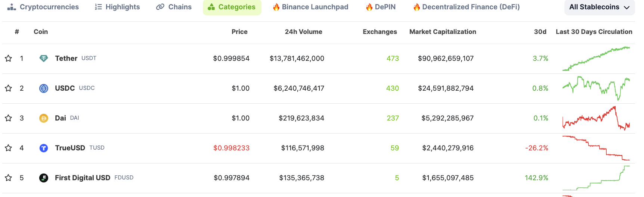Click First Digital USD 30d change 142.9%
Viewport: 644px width, 197px height.
[x=536, y=178]
